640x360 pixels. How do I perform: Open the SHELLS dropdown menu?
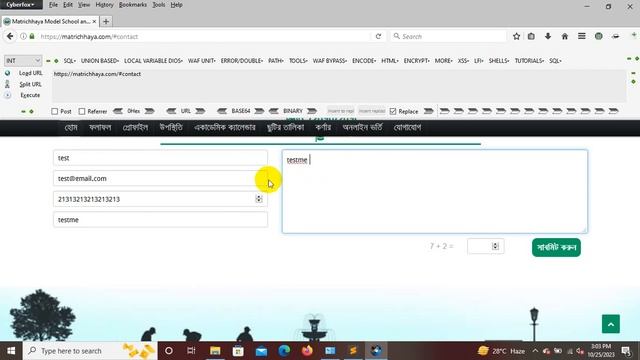point(499,60)
